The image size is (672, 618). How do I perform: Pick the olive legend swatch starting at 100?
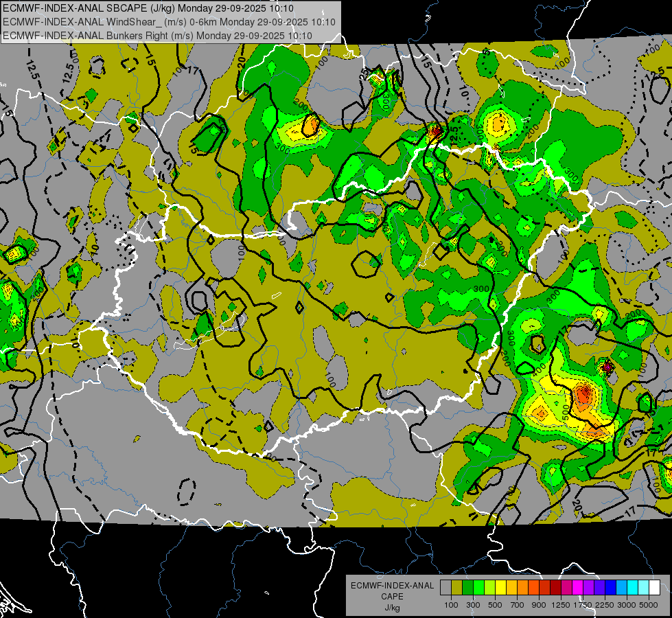coord(456,588)
